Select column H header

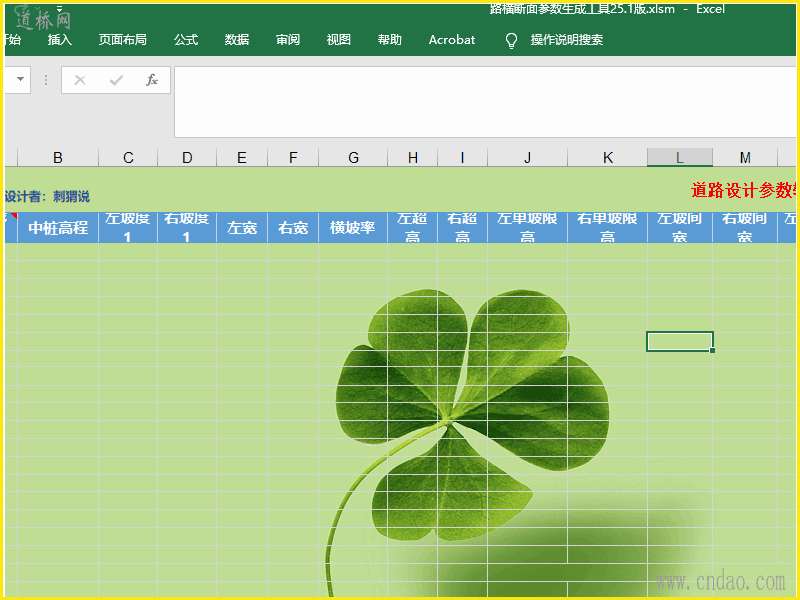tap(413, 158)
